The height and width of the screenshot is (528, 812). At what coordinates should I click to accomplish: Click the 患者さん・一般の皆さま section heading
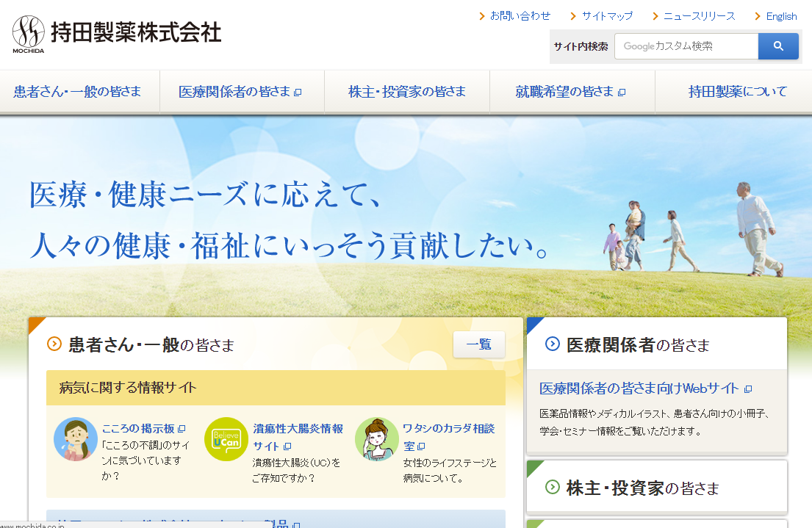tap(151, 344)
